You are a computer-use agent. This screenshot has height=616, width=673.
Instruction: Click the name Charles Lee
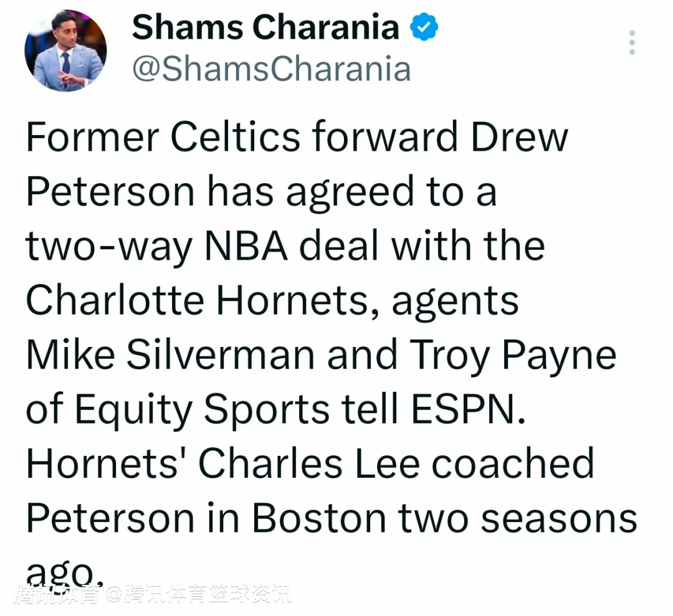pos(309,463)
